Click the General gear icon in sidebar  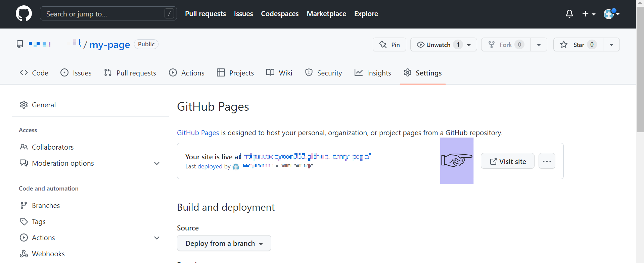(x=24, y=105)
